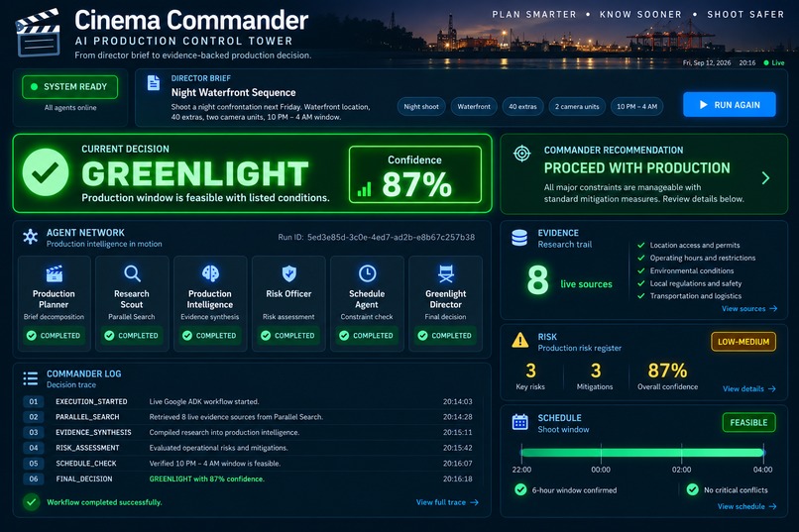Click the Risk warning triangle icon
The width and height of the screenshot is (799, 532).
tap(519, 340)
